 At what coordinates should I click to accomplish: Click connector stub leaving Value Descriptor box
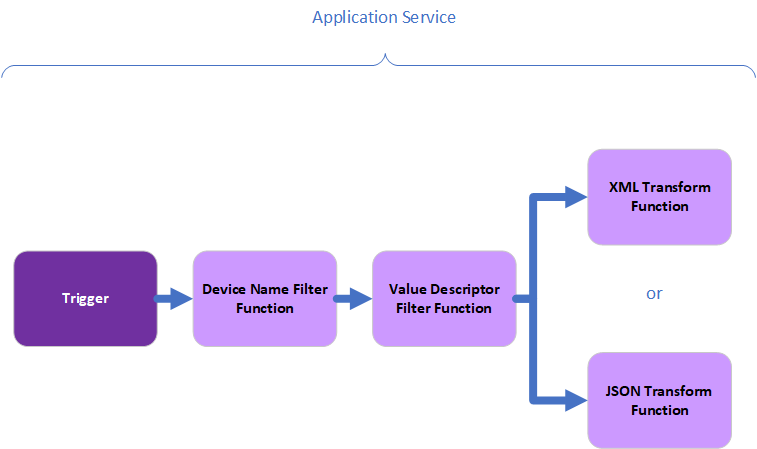point(522,298)
